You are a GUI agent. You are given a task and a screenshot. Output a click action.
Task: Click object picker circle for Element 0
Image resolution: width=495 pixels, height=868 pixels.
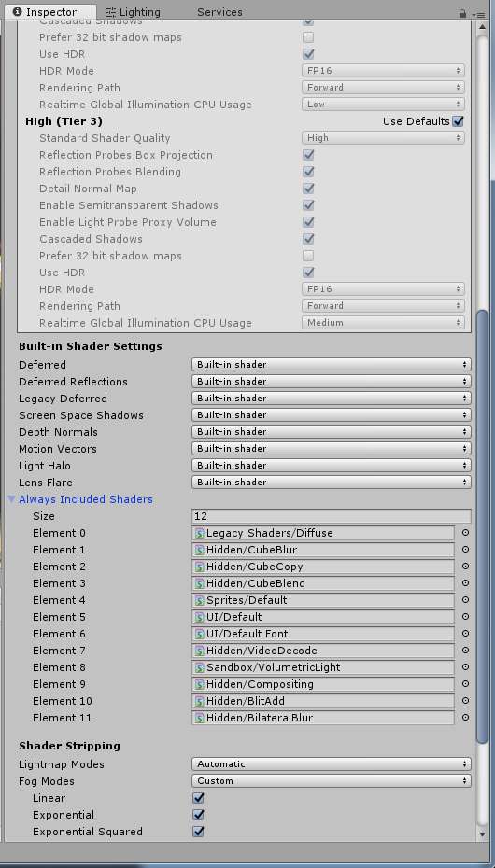pos(465,533)
